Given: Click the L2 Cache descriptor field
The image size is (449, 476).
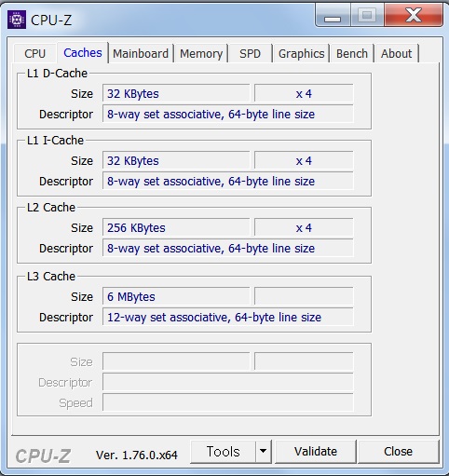Looking at the screenshot, I should [x=228, y=248].
